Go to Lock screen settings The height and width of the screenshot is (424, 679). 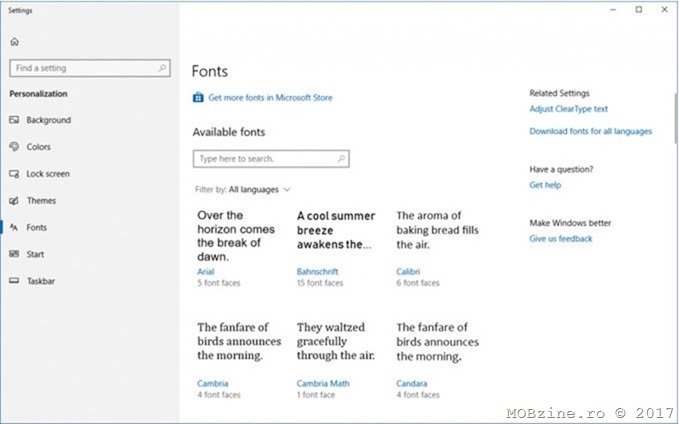click(48, 174)
